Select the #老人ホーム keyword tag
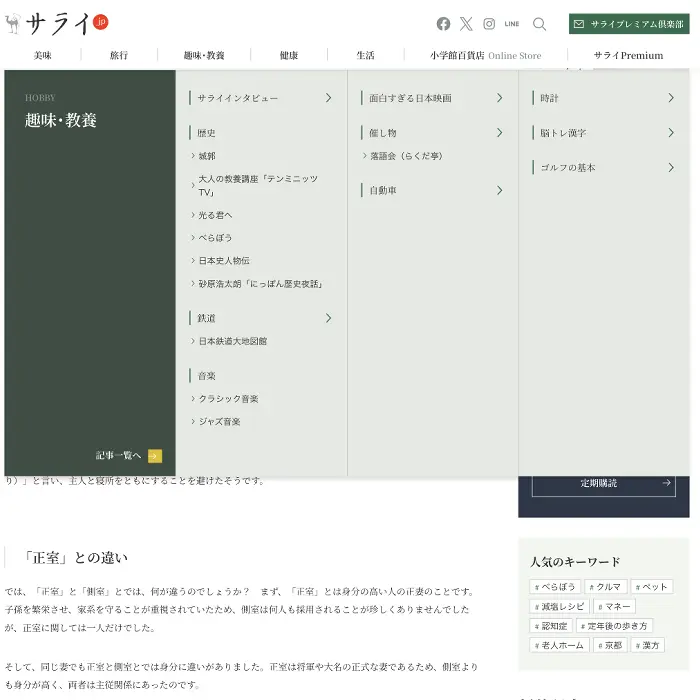The image size is (700, 700). (x=559, y=645)
